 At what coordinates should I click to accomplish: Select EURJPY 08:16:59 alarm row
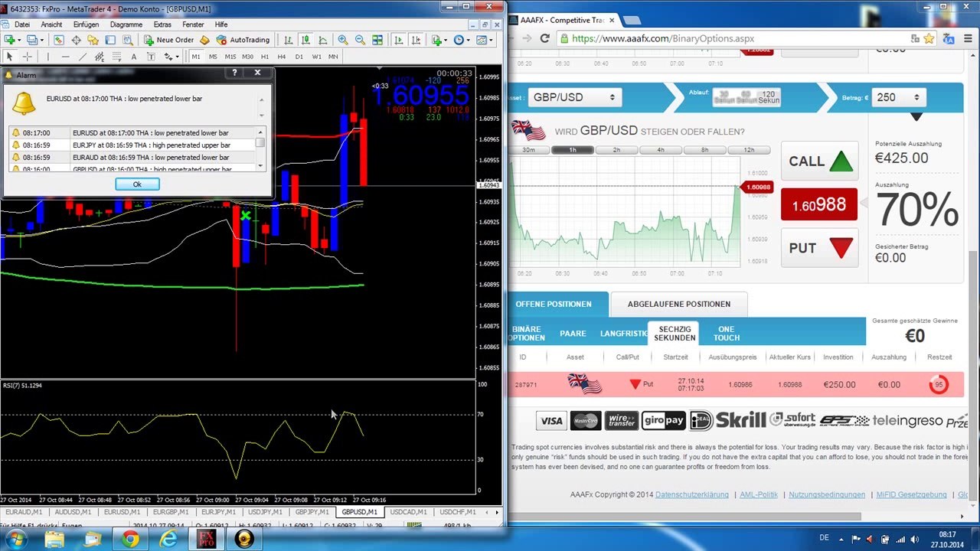click(132, 145)
